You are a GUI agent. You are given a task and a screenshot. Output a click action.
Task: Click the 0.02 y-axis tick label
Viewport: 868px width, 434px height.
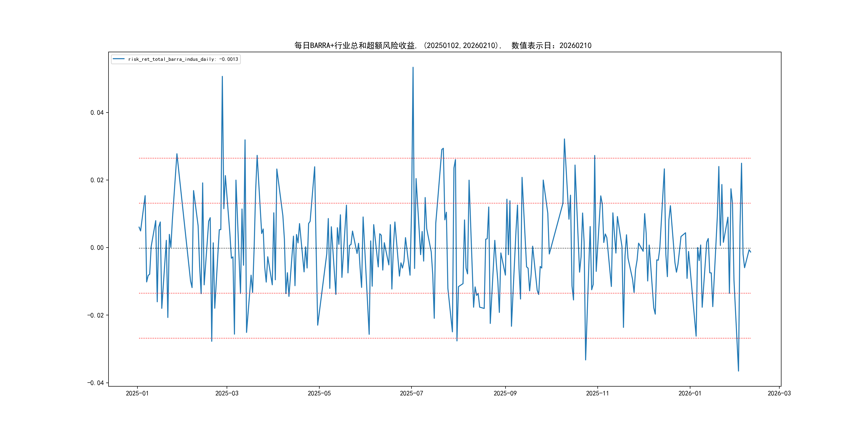pos(97,180)
